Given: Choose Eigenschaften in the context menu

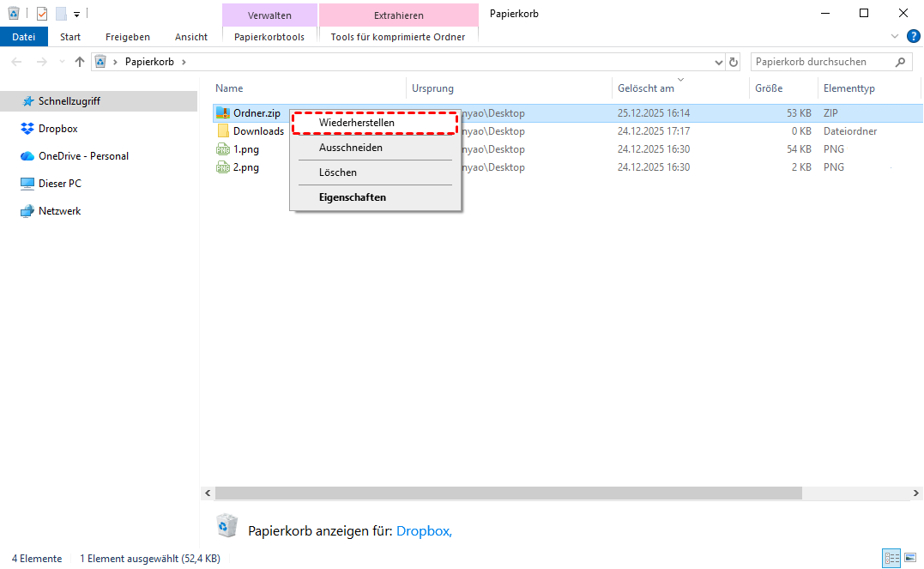Looking at the screenshot, I should [352, 197].
